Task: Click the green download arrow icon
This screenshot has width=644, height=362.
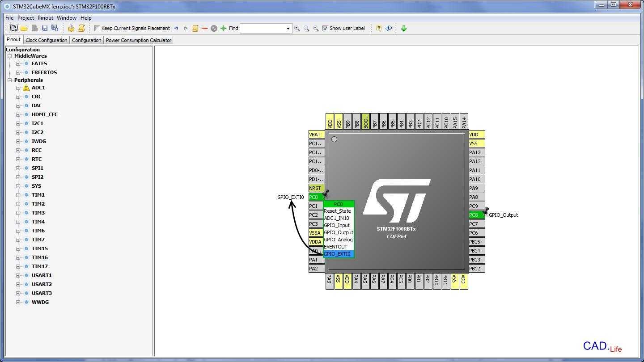Action: (x=403, y=28)
